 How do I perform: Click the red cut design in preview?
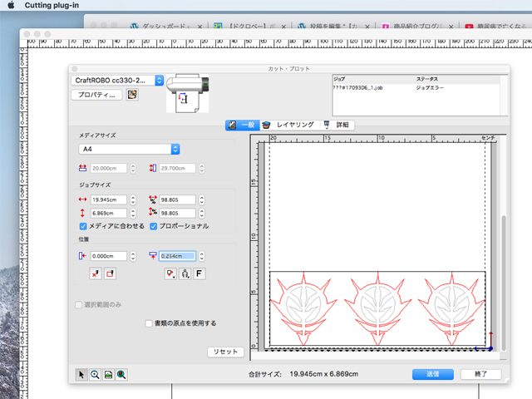pos(377,308)
